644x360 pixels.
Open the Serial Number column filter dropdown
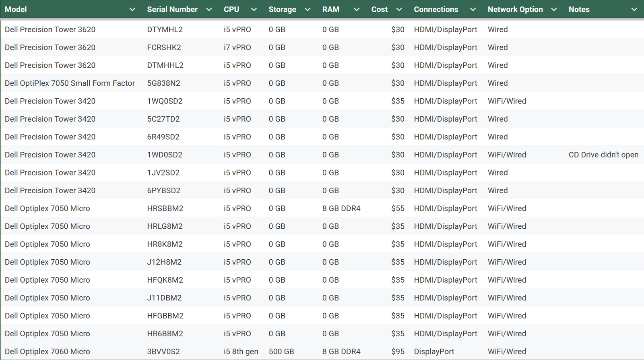pos(209,10)
